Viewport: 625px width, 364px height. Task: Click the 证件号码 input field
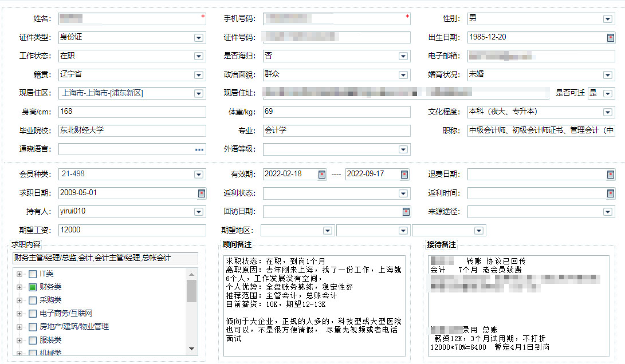[336, 37]
